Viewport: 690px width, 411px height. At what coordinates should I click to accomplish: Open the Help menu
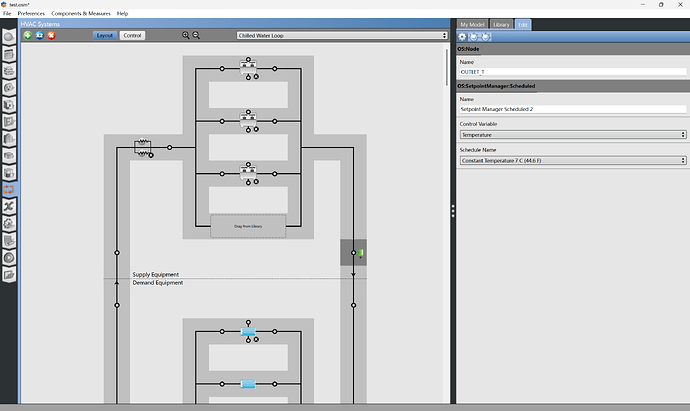[122, 14]
